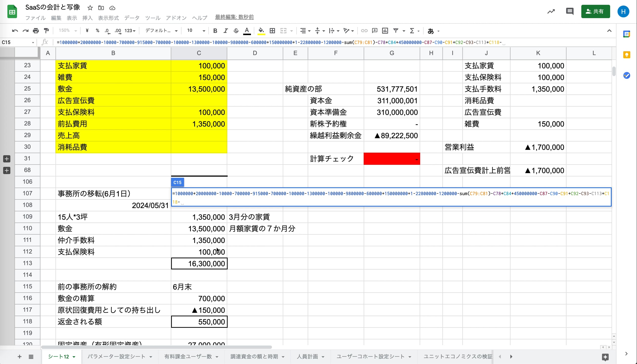Viewport: 637px width, 364px height.
Task: Insert a chart from toolbar
Action: (x=385, y=31)
